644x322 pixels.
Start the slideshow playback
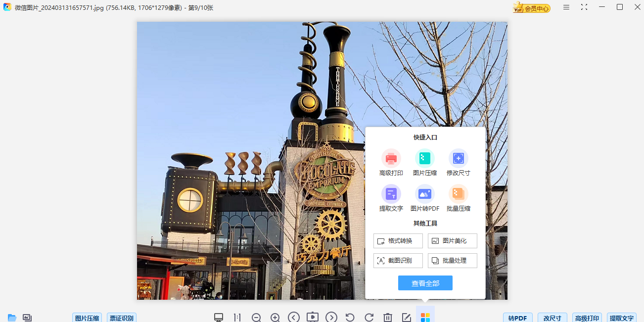pyautogui.click(x=313, y=317)
